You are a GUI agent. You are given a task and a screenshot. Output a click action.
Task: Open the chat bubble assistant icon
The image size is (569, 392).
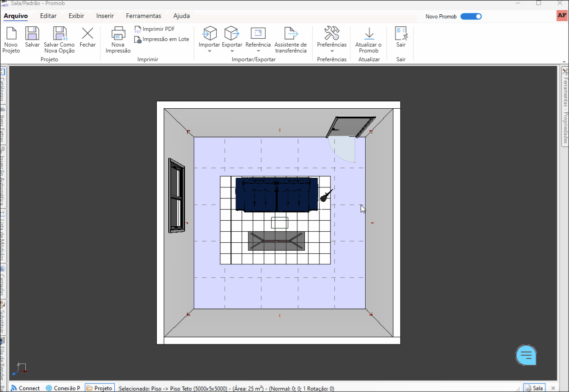coord(526,355)
